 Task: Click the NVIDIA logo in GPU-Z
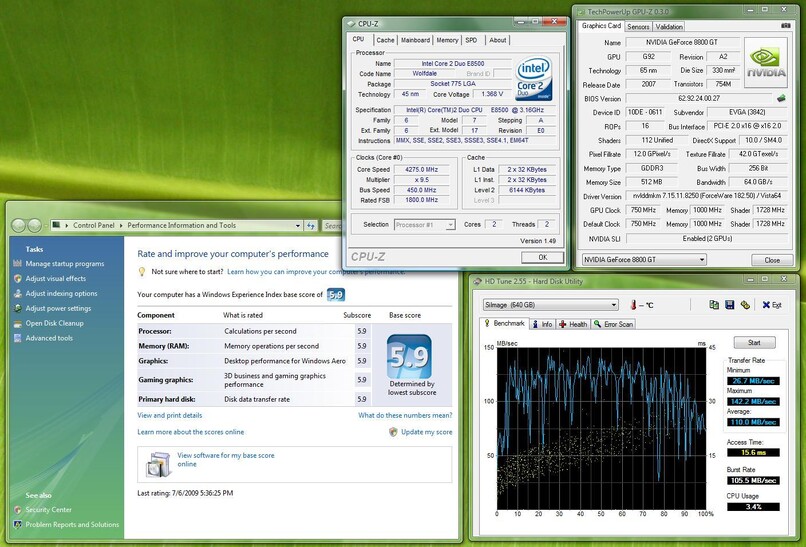coord(766,62)
